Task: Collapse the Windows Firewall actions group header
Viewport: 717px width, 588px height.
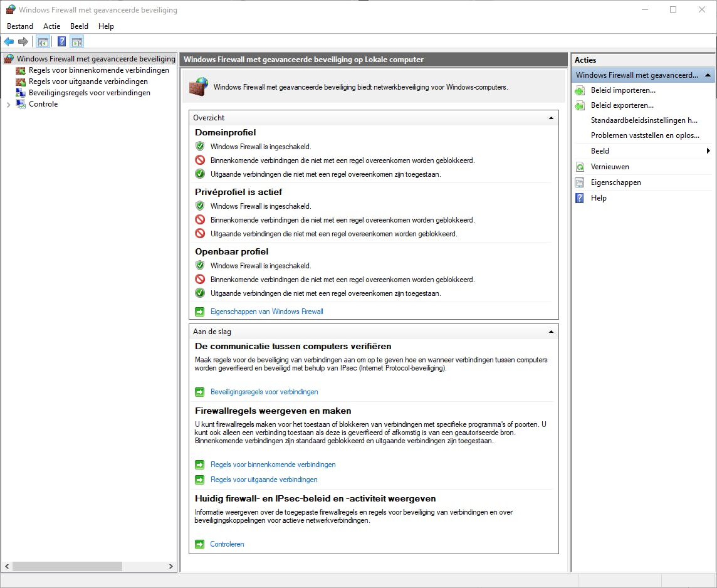Action: [x=708, y=75]
